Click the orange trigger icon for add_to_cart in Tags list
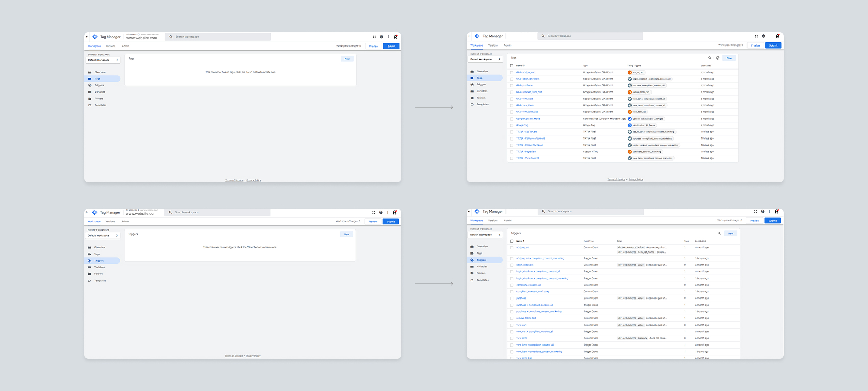This screenshot has height=391, width=868. pos(630,72)
